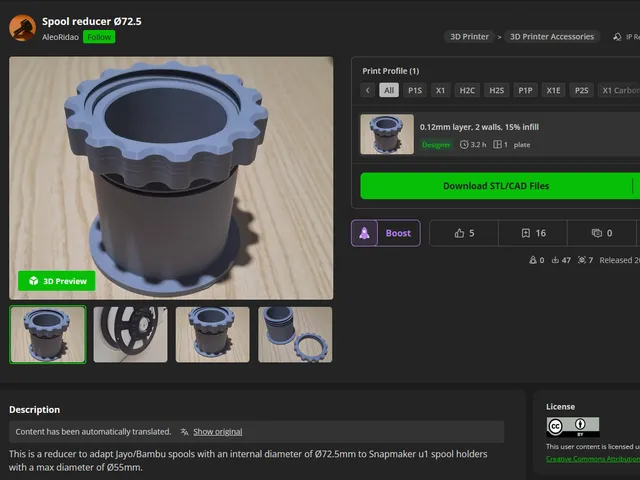Filter print profiles by P1S

click(x=415, y=90)
